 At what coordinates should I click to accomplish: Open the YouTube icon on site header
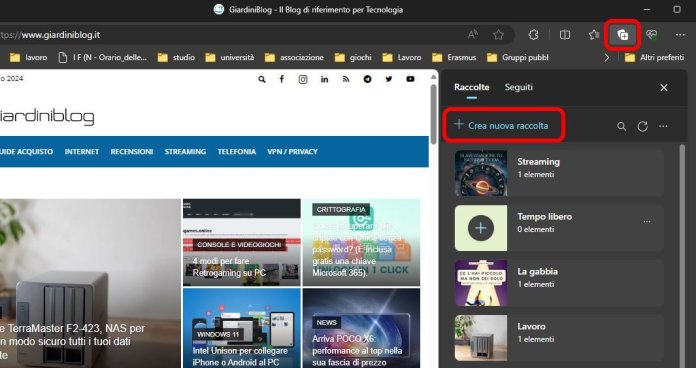tap(410, 79)
